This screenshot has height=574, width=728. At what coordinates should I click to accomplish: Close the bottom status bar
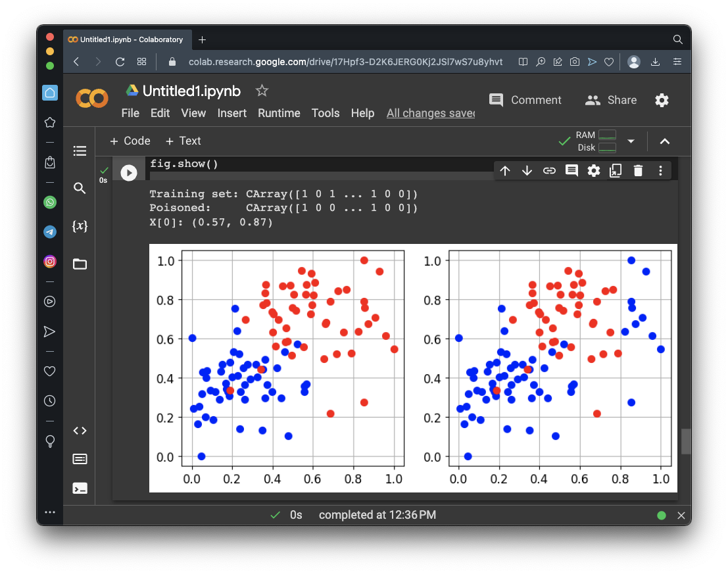pyautogui.click(x=681, y=515)
